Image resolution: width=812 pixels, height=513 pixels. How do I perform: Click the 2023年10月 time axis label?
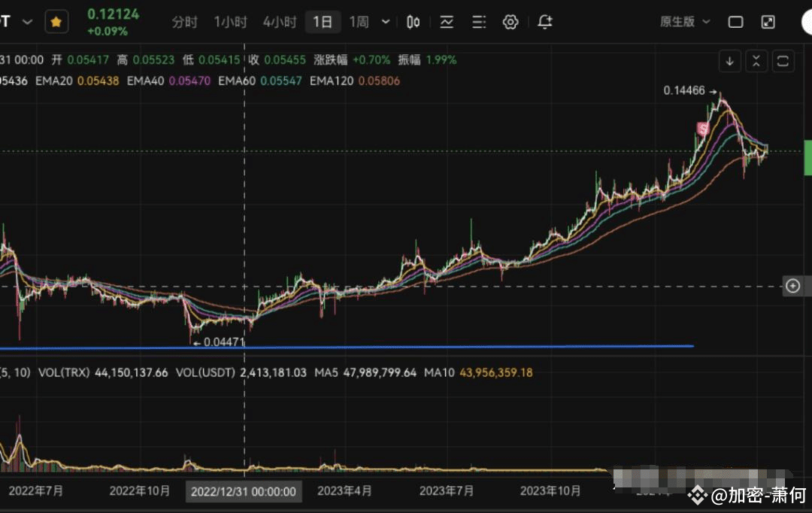click(x=550, y=490)
